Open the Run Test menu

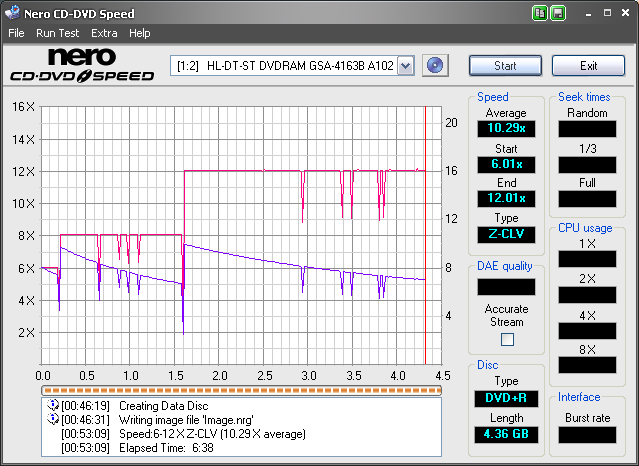(x=57, y=33)
